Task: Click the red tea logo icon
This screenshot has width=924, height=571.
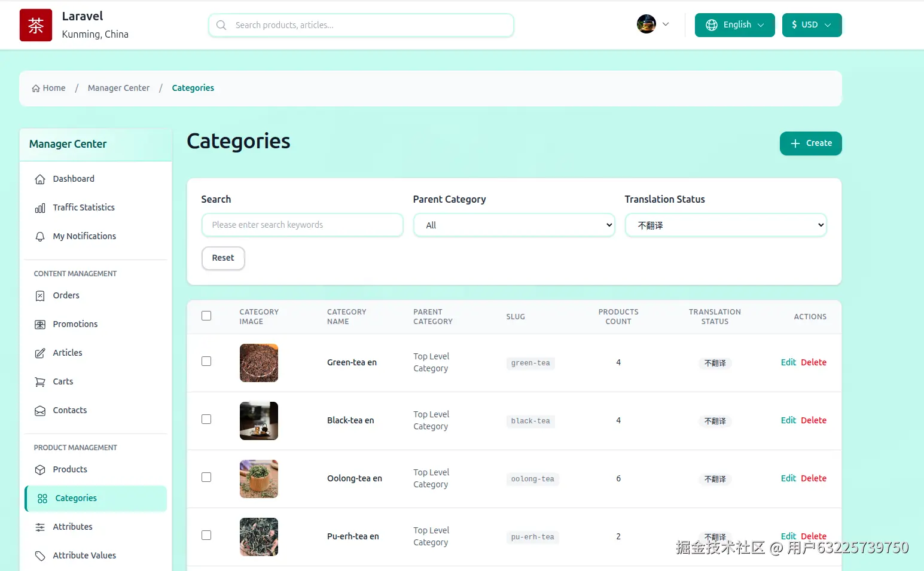Action: click(x=36, y=25)
